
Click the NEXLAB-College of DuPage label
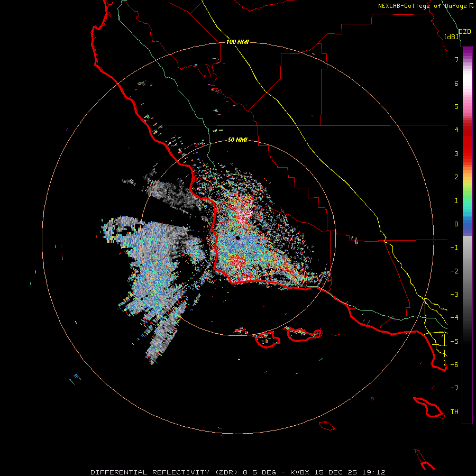[422, 6]
